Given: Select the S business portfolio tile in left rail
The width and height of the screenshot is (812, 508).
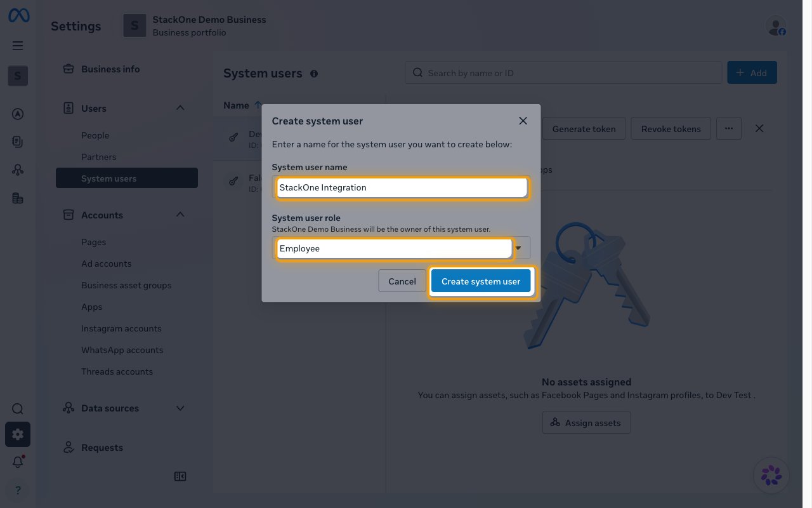Looking at the screenshot, I should point(18,76).
